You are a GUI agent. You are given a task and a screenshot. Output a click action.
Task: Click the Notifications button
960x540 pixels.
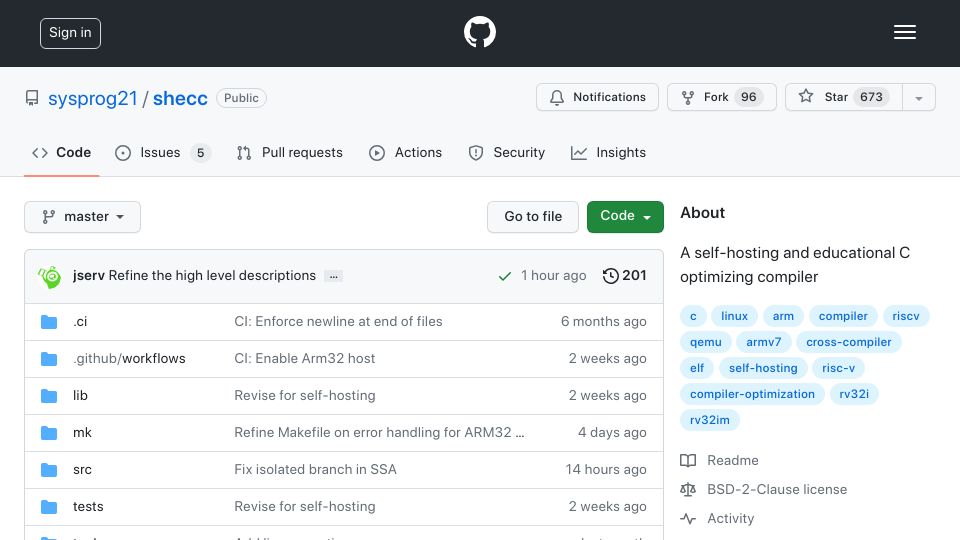pyautogui.click(x=598, y=97)
